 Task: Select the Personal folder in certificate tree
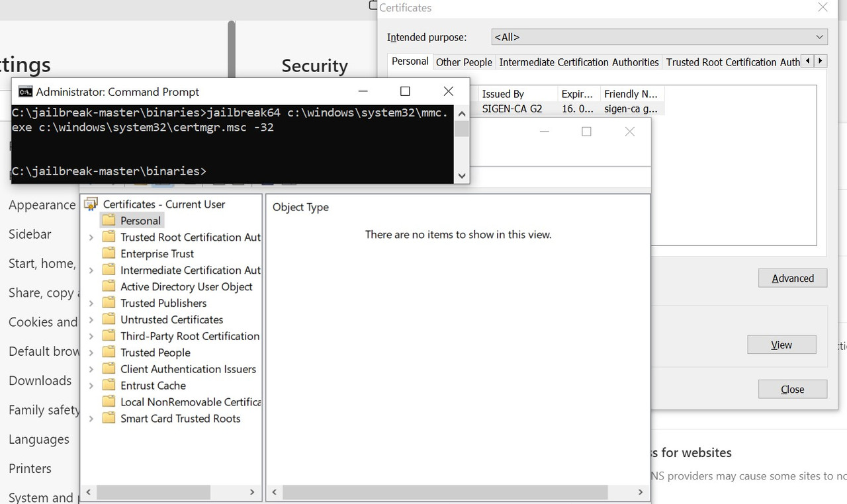[140, 221]
